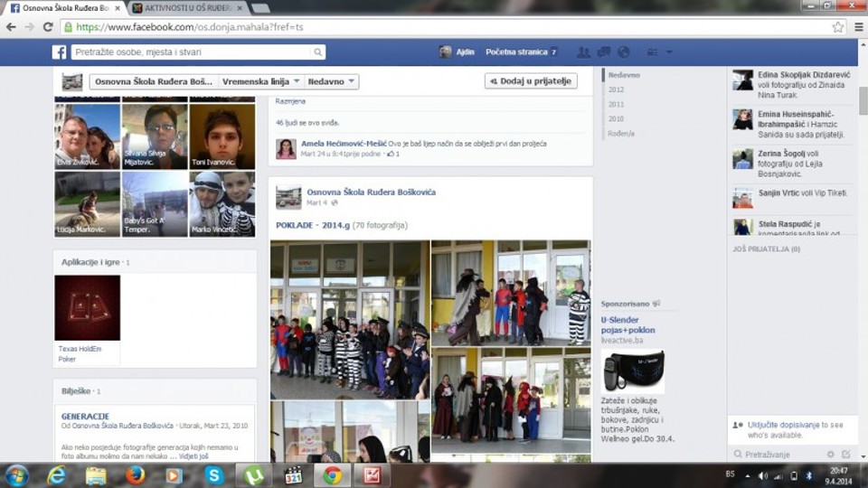Click page vertical scrollbar thumb
The height and width of the screenshot is (488, 868).
tap(863, 99)
